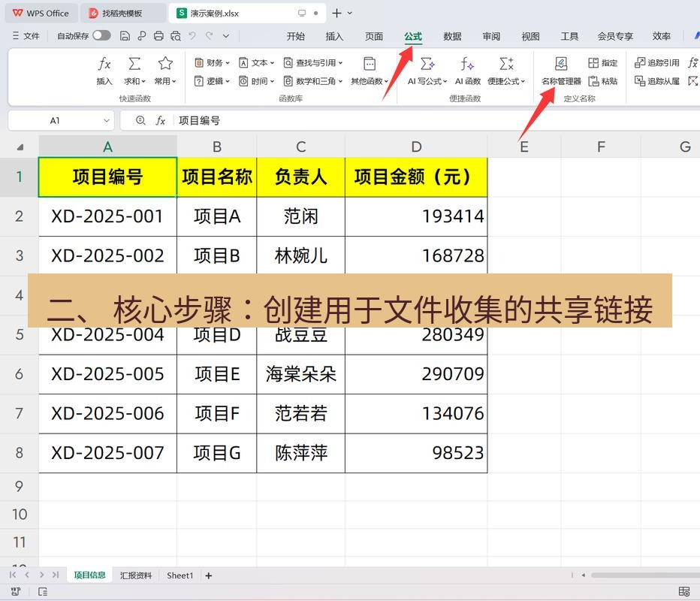Viewport: 700px width, 601px height.
Task: Open the 会员专享 member ribbon tab
Action: tap(615, 36)
